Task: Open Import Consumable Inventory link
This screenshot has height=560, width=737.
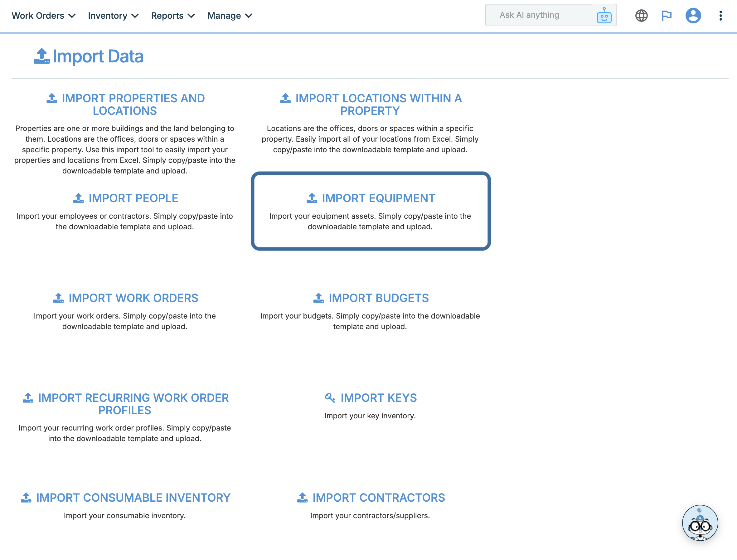Action: (133, 498)
